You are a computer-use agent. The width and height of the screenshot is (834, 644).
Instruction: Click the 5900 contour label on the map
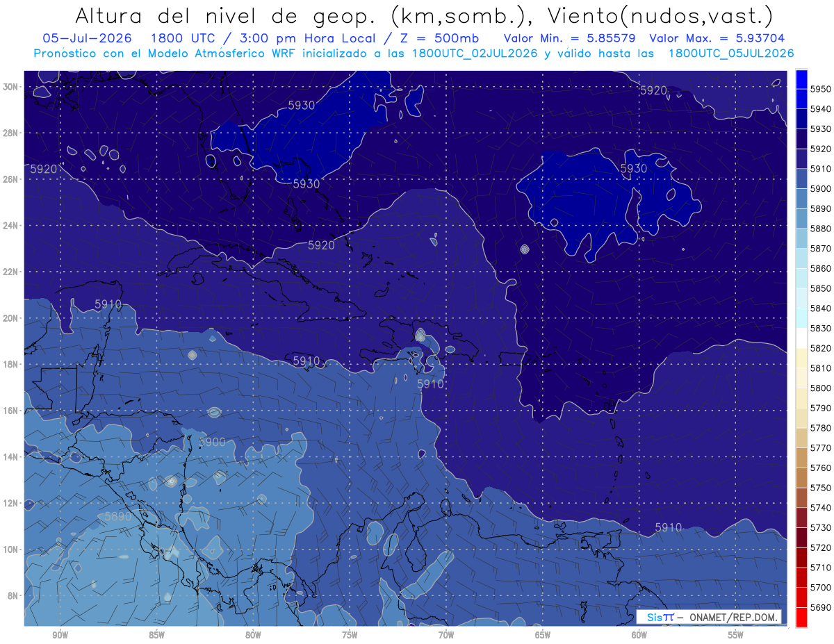[x=212, y=442]
